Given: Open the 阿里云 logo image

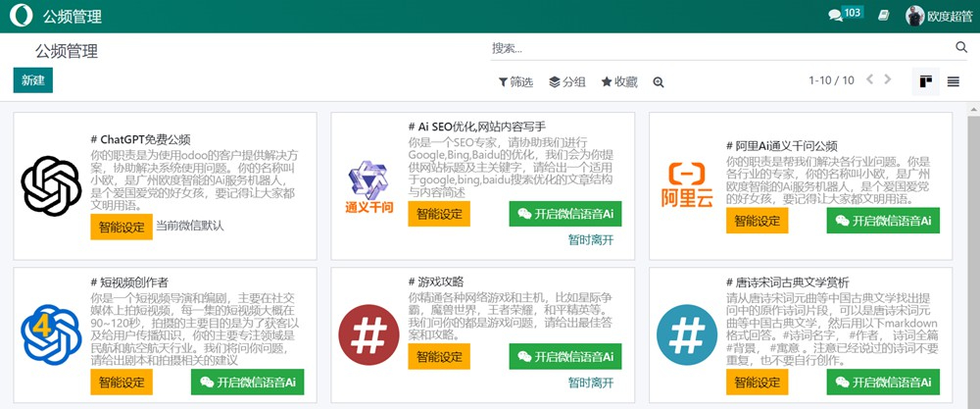Looking at the screenshot, I should tap(687, 183).
